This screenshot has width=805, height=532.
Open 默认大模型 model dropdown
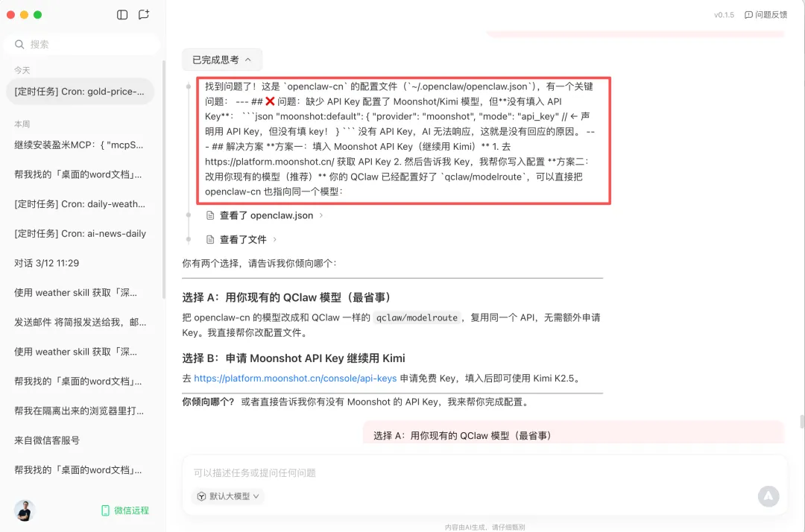pos(229,496)
